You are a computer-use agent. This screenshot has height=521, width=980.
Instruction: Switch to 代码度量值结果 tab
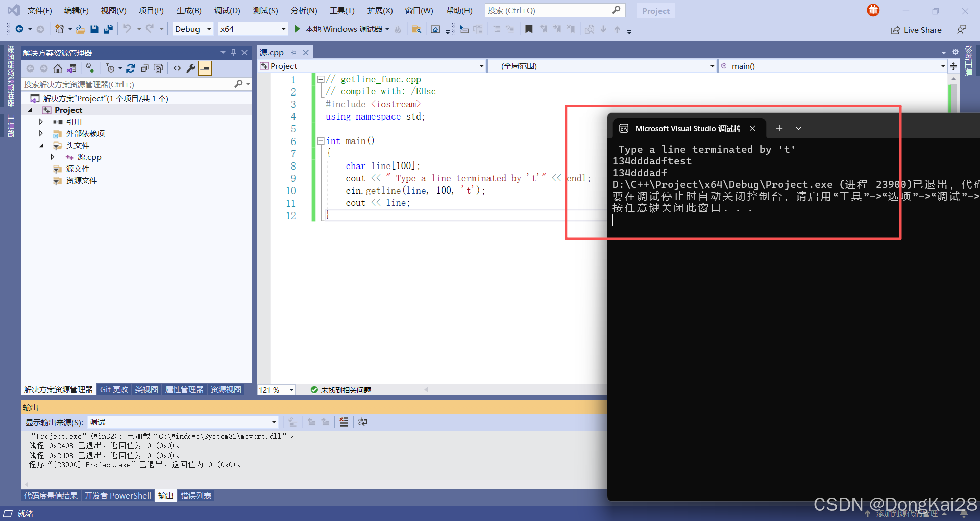(51, 495)
